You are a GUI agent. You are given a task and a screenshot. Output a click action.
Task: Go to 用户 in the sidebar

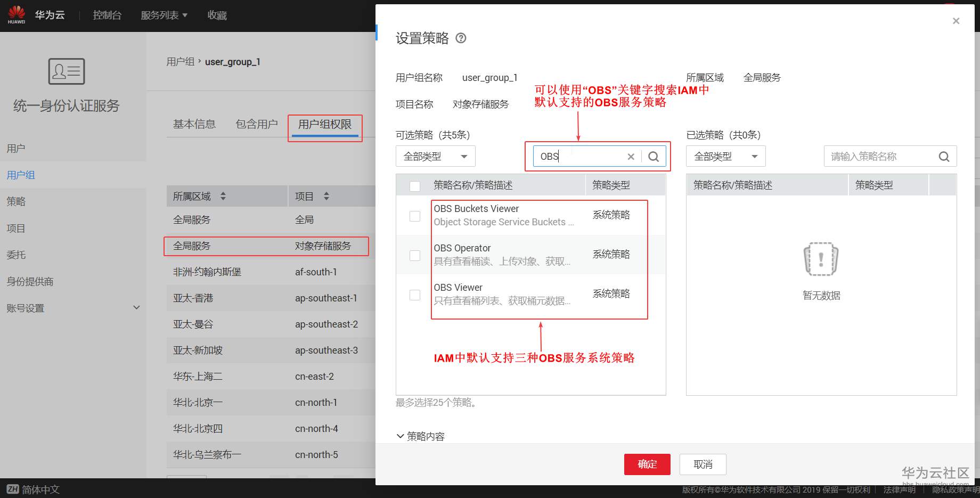pyautogui.click(x=16, y=149)
